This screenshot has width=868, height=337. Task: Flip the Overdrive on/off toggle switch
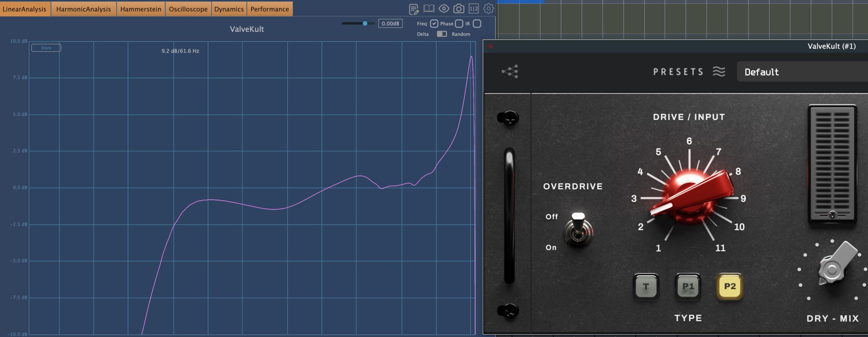(x=578, y=230)
